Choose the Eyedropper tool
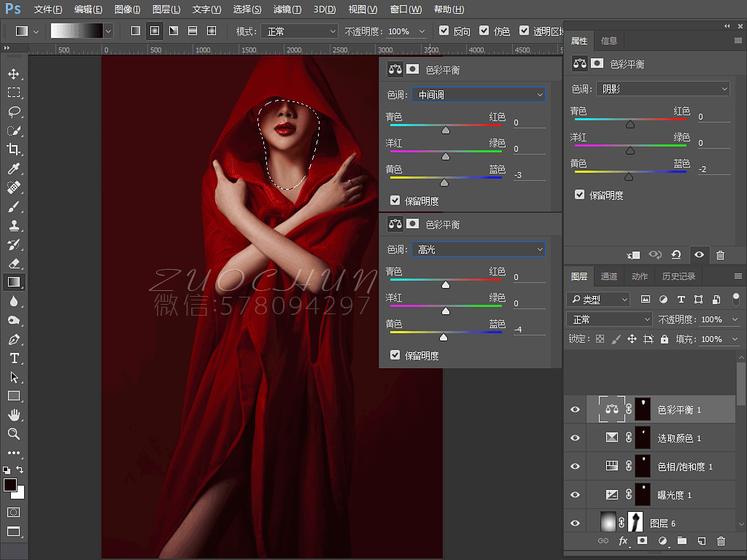 pos(14,168)
